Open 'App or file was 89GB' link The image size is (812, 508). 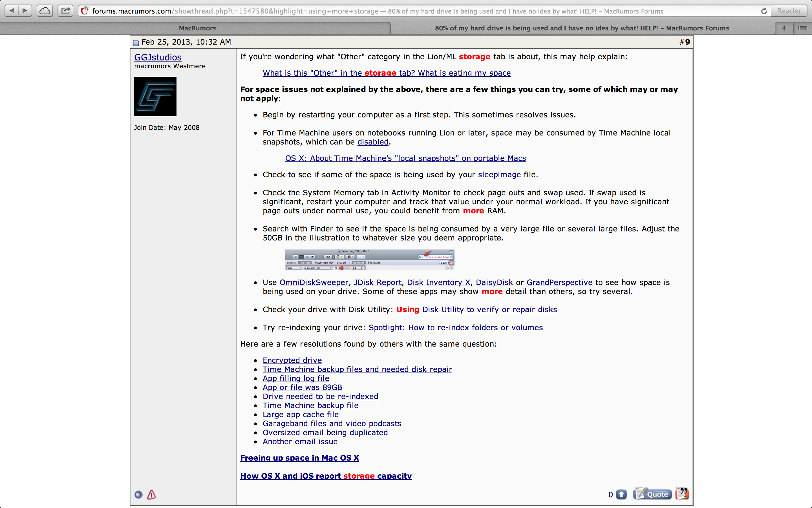click(x=302, y=387)
